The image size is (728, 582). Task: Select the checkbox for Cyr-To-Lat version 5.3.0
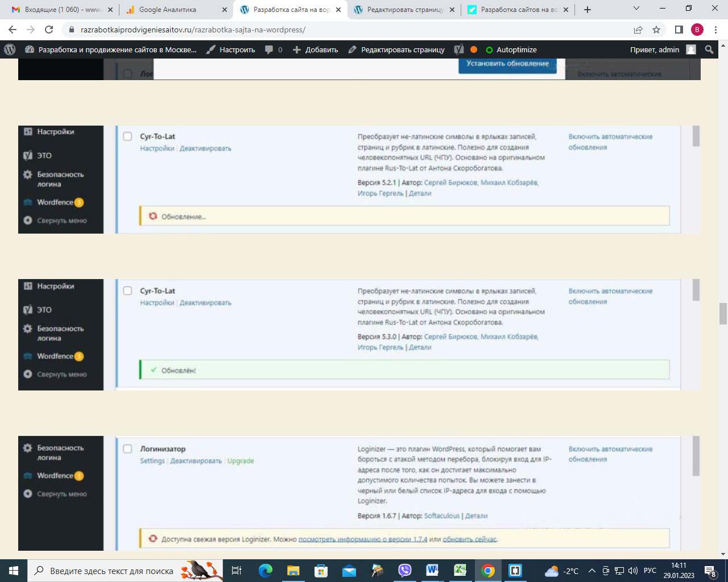pos(127,291)
